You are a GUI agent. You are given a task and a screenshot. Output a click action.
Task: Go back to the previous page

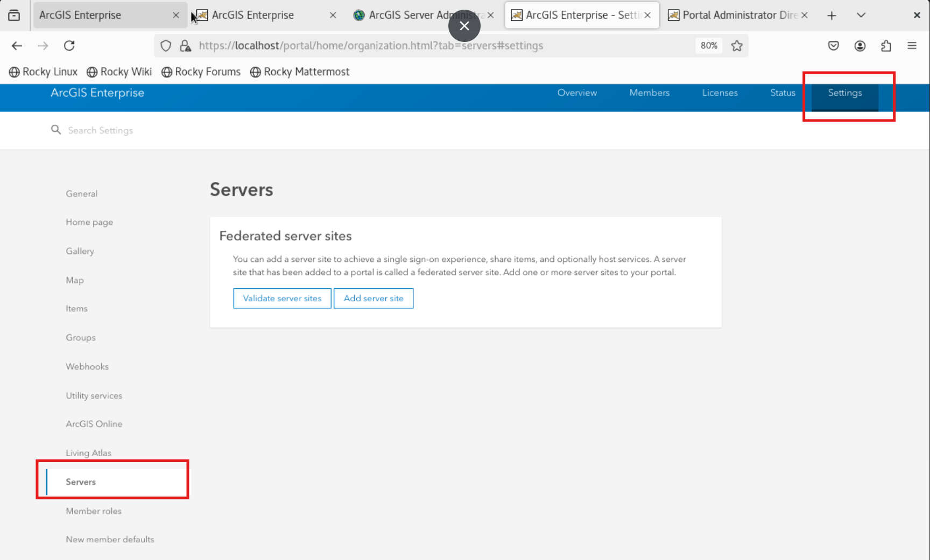17,46
